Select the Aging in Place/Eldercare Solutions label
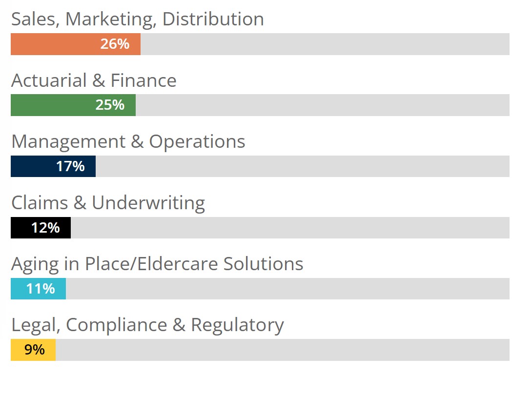Image resolution: width=532 pixels, height=395 pixels. [x=157, y=264]
